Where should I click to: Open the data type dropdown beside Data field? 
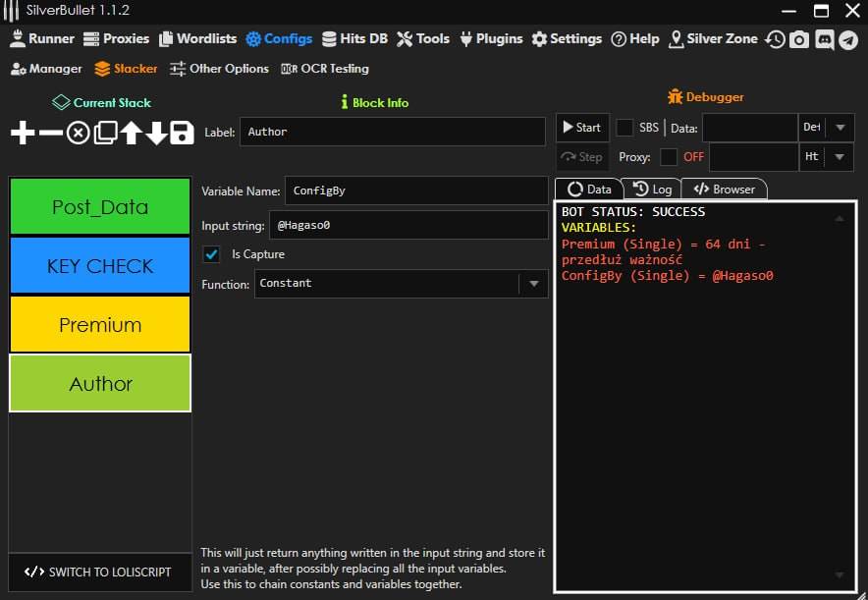point(840,128)
